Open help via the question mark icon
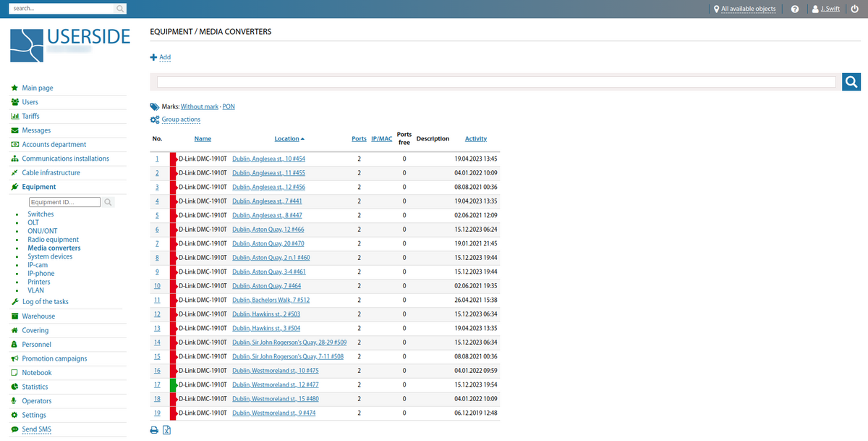 [x=794, y=9]
